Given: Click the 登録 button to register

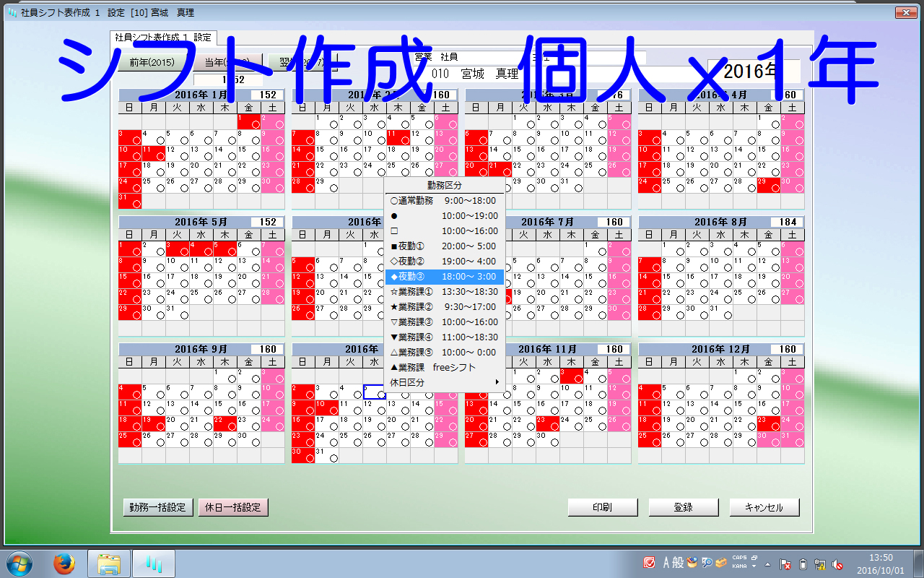Looking at the screenshot, I should [683, 507].
